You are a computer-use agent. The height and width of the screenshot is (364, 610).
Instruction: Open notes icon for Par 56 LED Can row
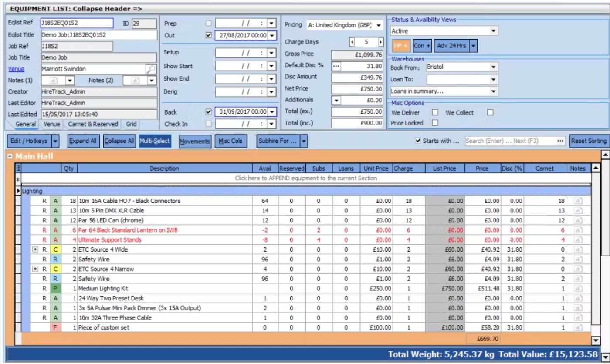[x=578, y=220]
